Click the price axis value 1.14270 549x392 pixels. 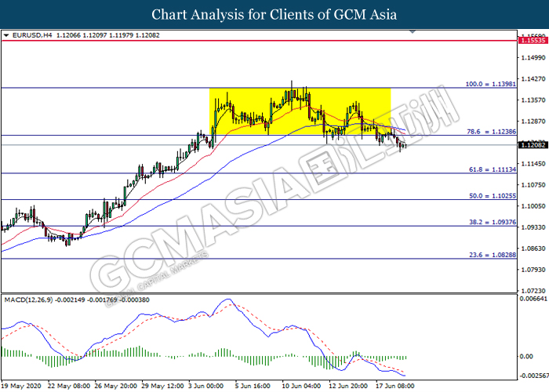533,78
